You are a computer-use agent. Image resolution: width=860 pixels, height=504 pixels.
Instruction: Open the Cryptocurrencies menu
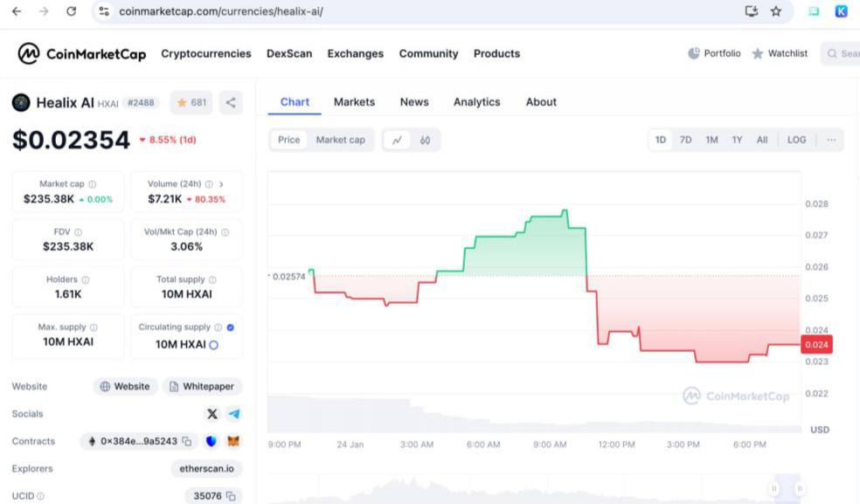206,54
